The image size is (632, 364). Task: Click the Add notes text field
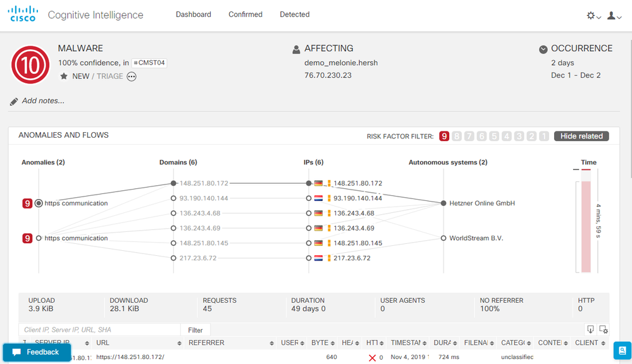point(43,100)
